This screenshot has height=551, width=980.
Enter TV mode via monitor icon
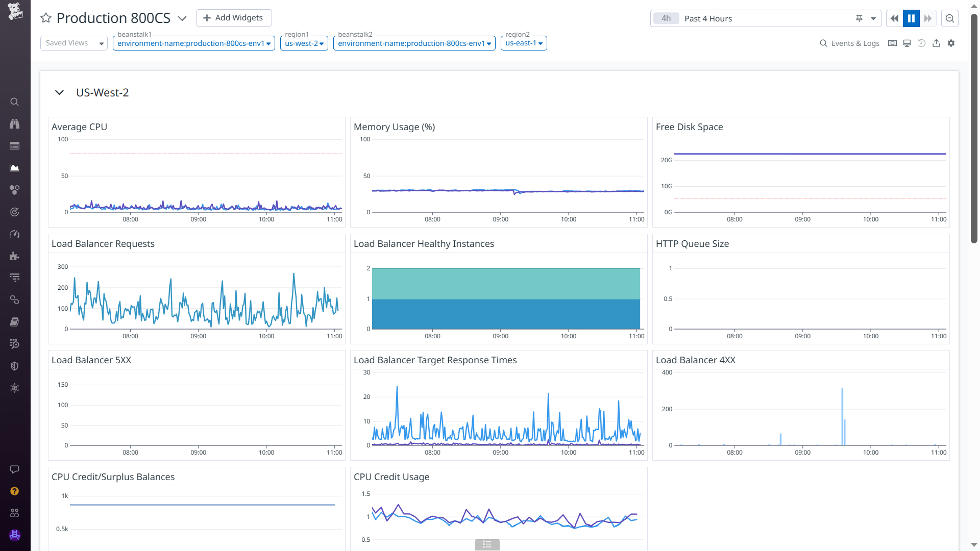tap(907, 43)
